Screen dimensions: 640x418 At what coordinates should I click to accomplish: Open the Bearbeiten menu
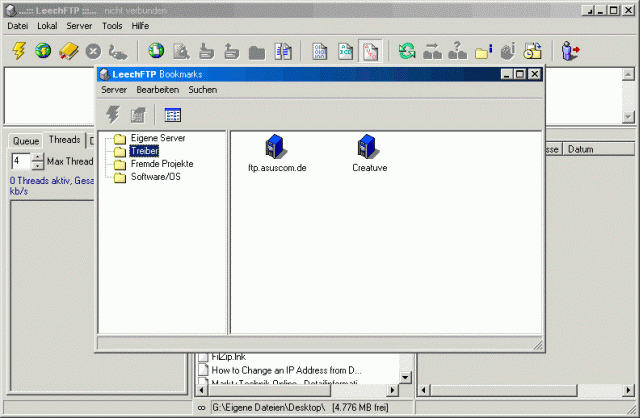tap(158, 90)
